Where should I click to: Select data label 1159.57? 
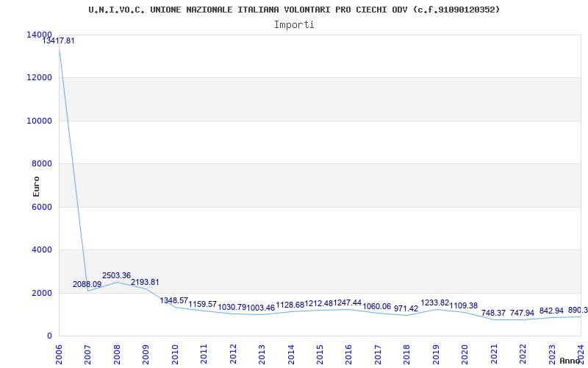click(x=203, y=304)
